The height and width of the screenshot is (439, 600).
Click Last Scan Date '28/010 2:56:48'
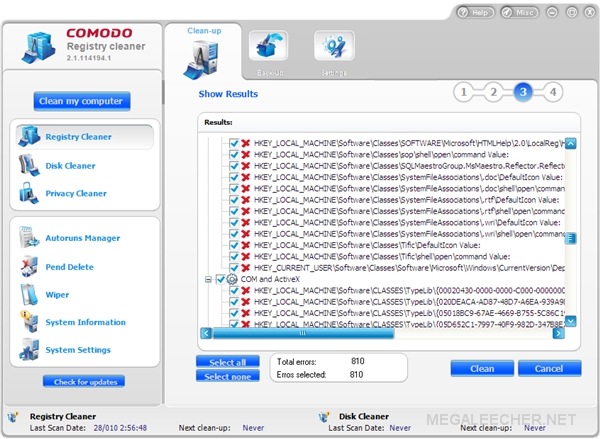pyautogui.click(x=120, y=428)
